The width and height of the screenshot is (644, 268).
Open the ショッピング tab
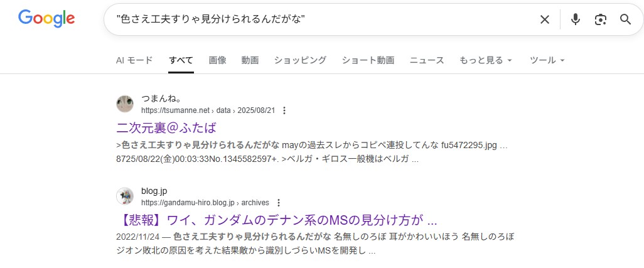300,60
